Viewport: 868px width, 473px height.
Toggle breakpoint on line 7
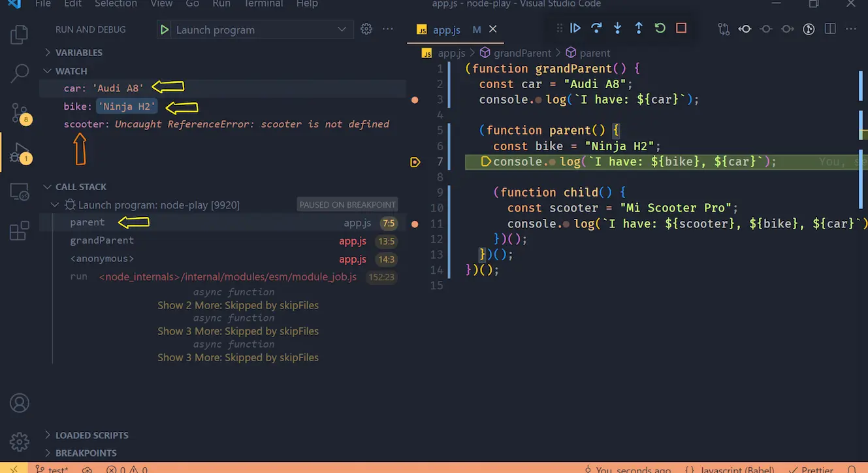click(x=415, y=162)
